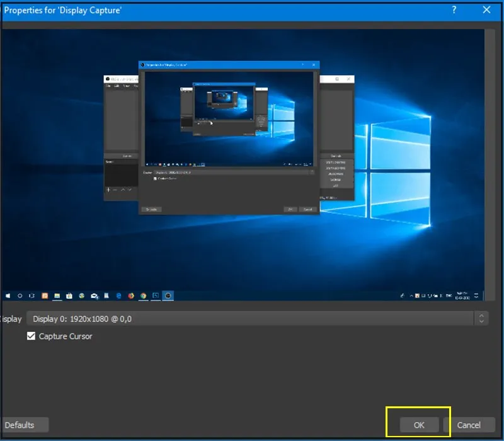Select the Firefox icon on the taskbar

point(130,295)
